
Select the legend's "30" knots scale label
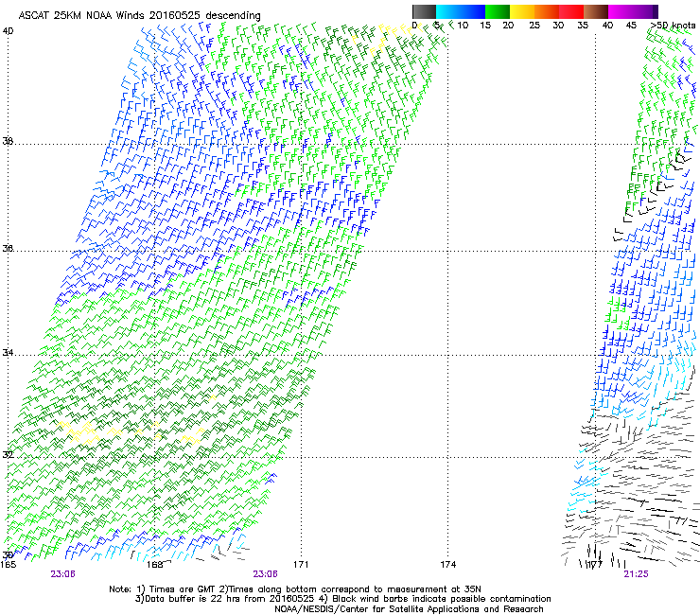coord(558,26)
